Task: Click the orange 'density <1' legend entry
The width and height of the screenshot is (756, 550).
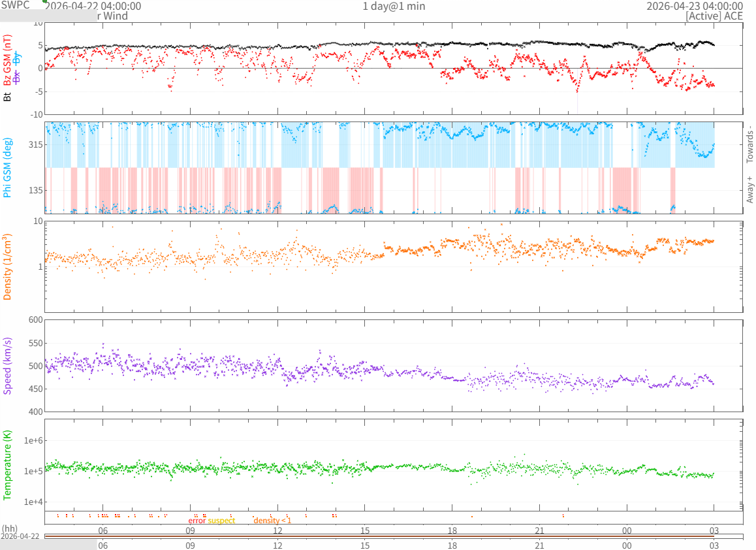Action: 272,521
